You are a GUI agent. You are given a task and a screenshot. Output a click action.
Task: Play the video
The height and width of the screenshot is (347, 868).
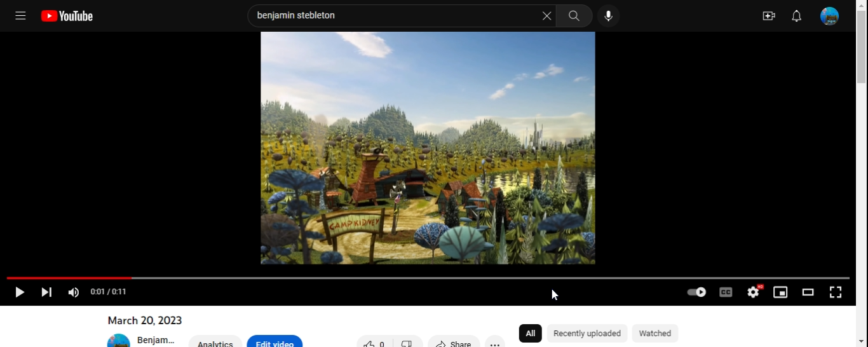coord(20,292)
